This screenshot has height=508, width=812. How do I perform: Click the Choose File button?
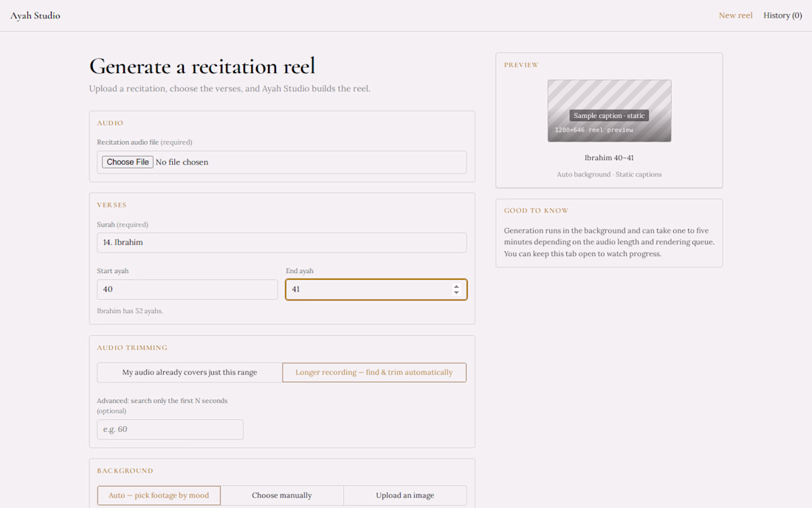[x=128, y=162]
